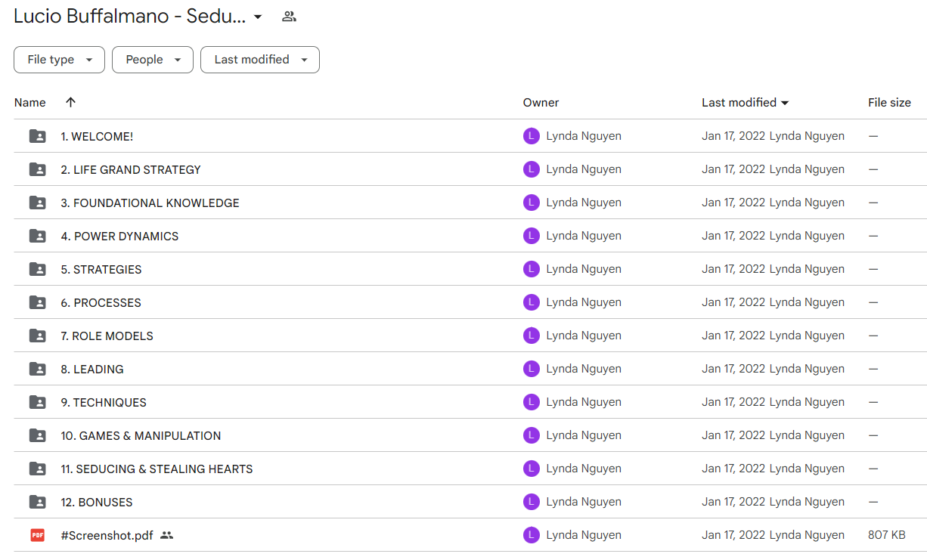This screenshot has width=927, height=560.
Task: Click the 807 KB file size value
Action: [887, 535]
